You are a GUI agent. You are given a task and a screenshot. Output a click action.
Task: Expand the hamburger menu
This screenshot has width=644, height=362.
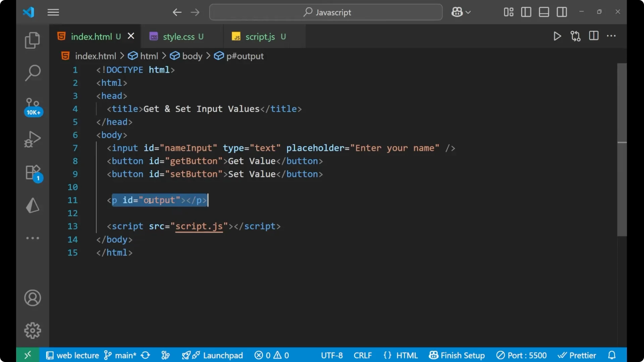coord(53,12)
